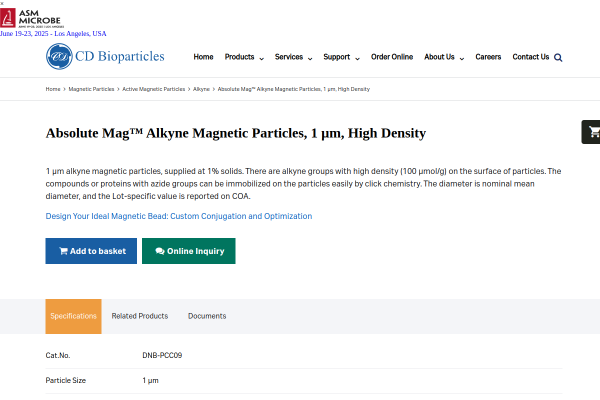Click the Add to basket button
This screenshot has width=600, height=400.
tap(91, 251)
